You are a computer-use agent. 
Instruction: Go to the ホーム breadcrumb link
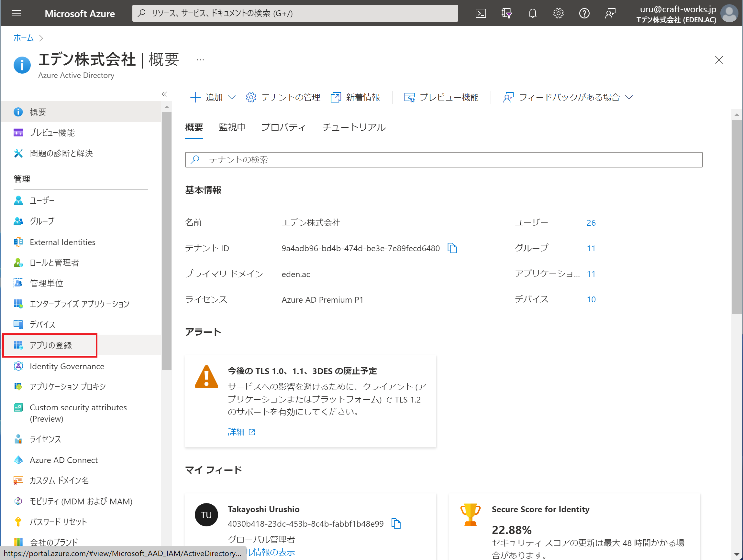click(24, 38)
